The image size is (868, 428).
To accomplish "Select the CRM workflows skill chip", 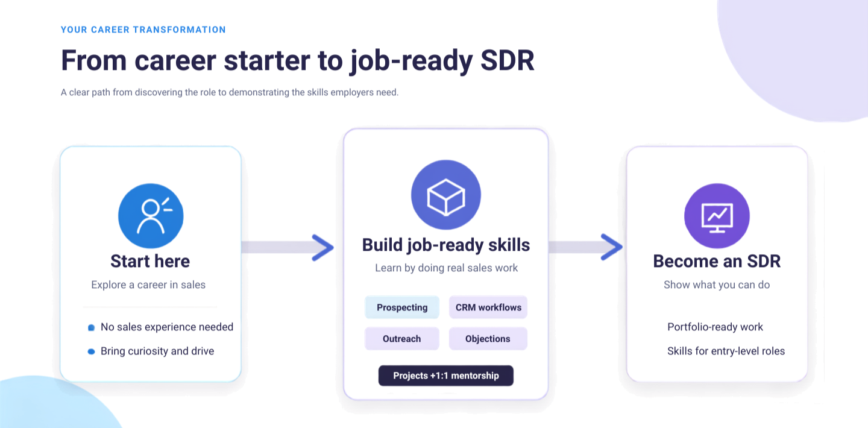I will (488, 307).
